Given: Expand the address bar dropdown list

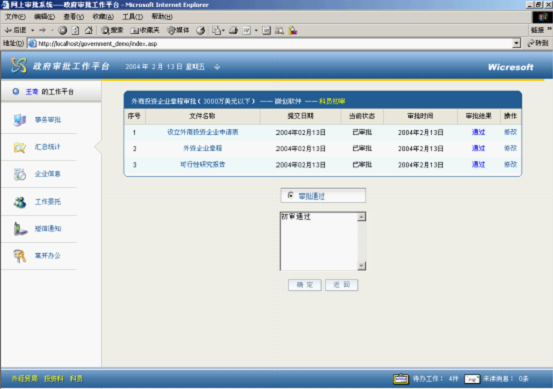Looking at the screenshot, I should (x=516, y=43).
